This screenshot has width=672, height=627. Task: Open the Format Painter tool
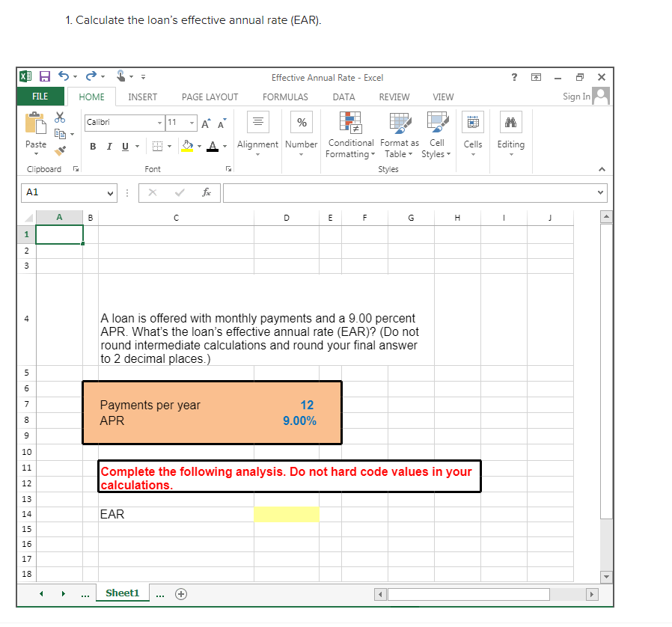tap(60, 150)
